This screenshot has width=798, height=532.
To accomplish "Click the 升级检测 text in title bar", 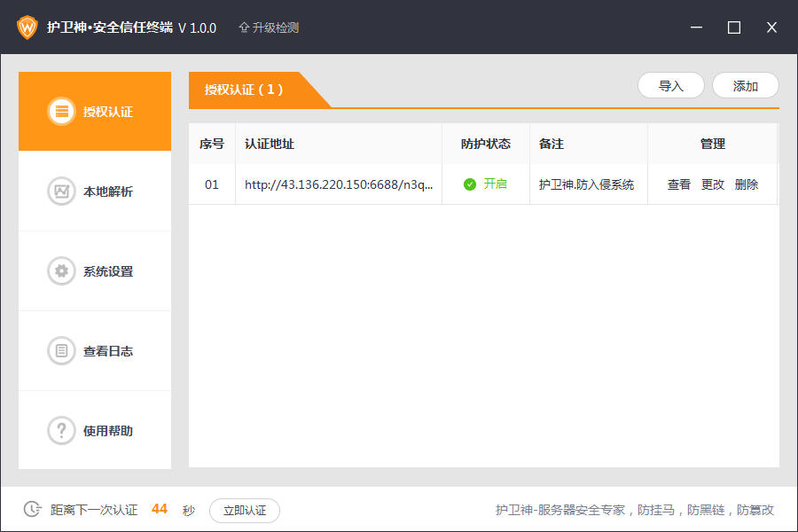I will pyautogui.click(x=276, y=27).
